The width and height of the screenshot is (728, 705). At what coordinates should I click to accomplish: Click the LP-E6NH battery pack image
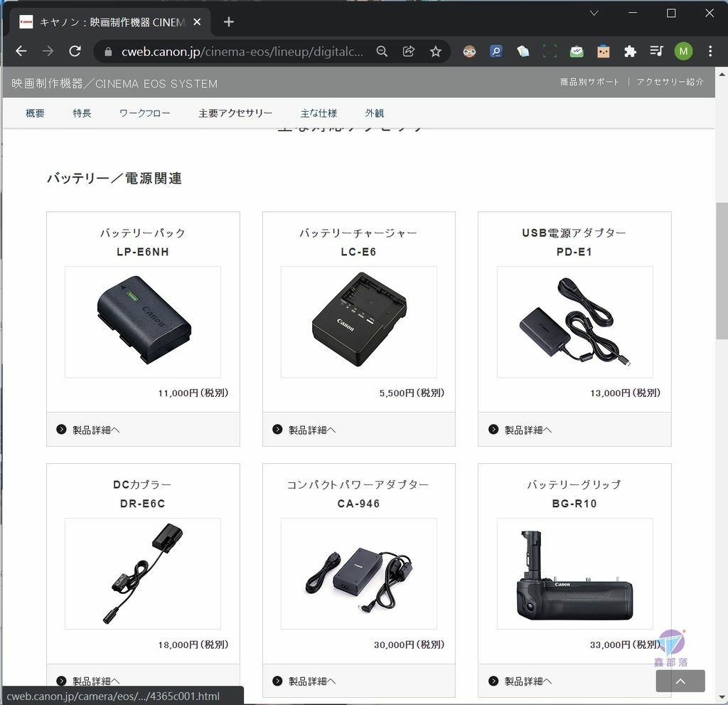click(143, 322)
